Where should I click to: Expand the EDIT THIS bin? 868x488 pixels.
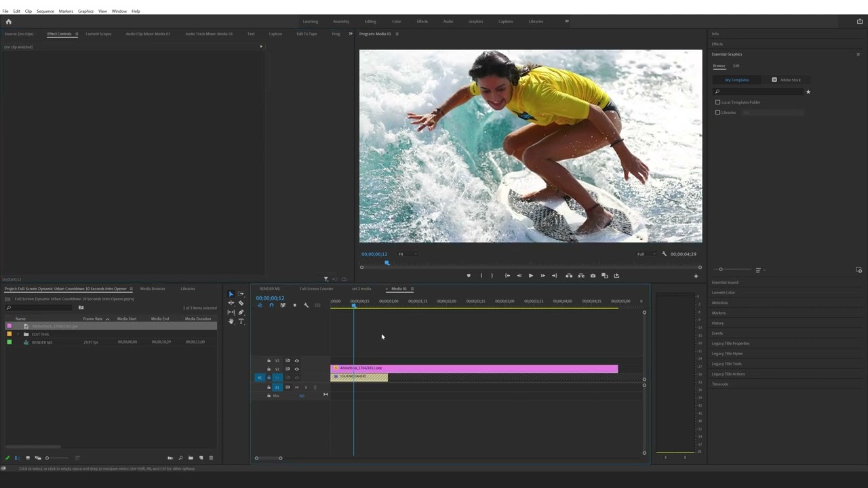pyautogui.click(x=18, y=334)
